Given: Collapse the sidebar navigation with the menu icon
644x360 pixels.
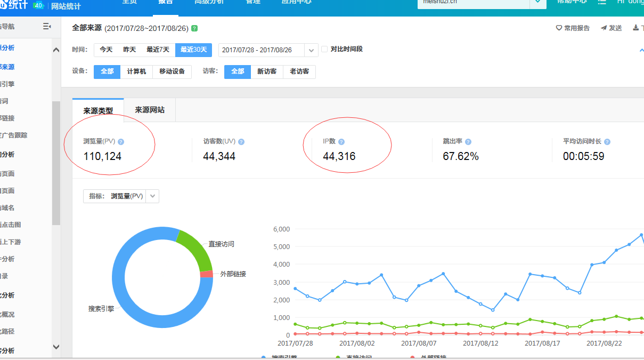Looking at the screenshot, I should click(x=47, y=27).
